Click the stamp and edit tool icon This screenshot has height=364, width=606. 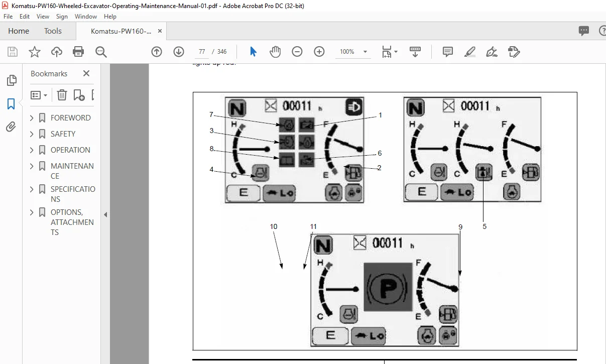tap(514, 52)
